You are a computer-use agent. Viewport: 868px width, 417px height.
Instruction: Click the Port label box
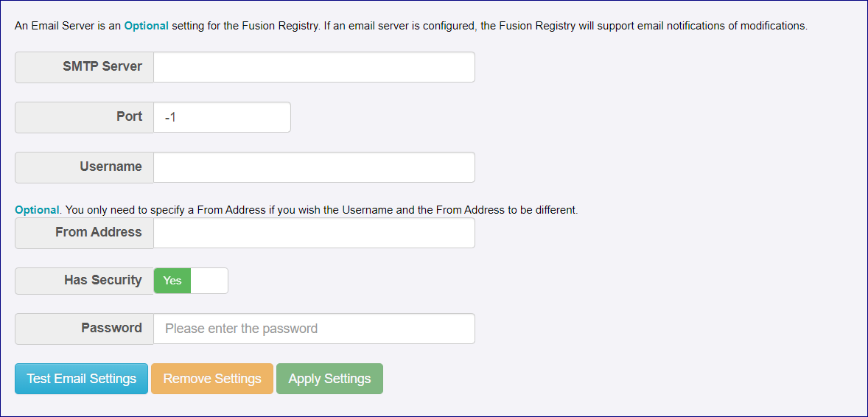(x=84, y=117)
